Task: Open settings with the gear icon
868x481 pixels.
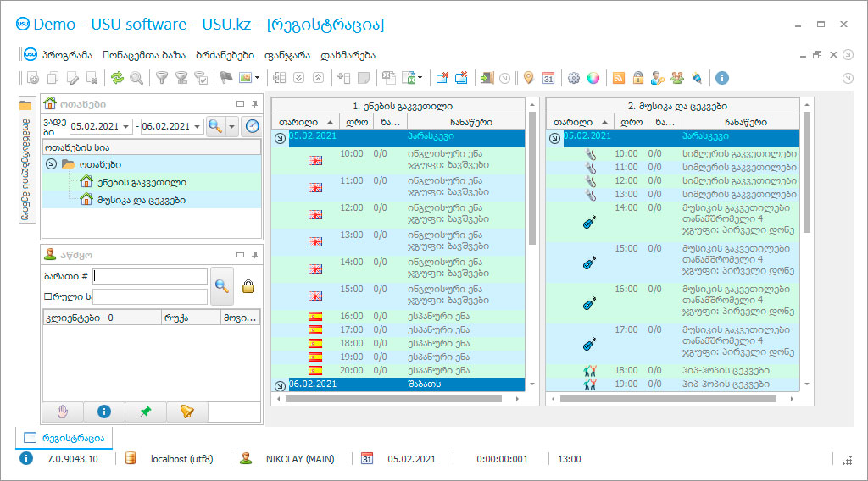Action: (574, 78)
